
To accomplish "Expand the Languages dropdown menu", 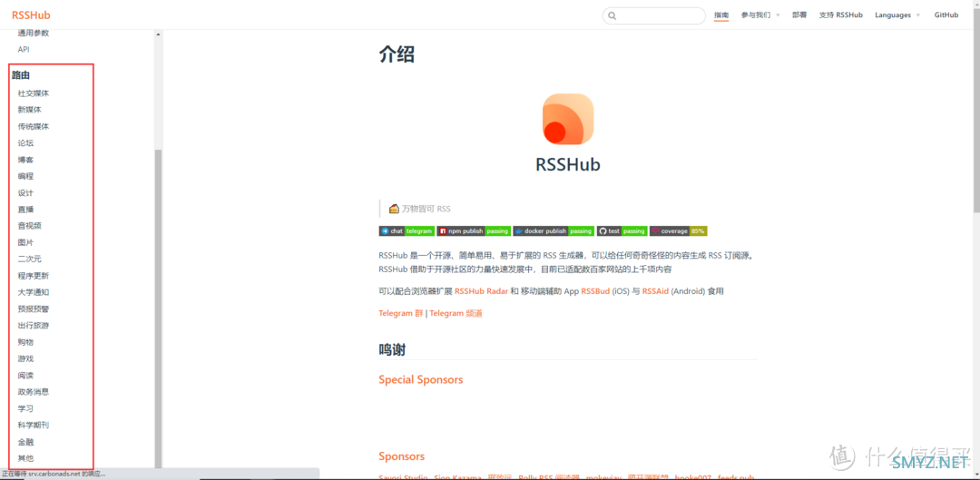I will pyautogui.click(x=897, y=15).
